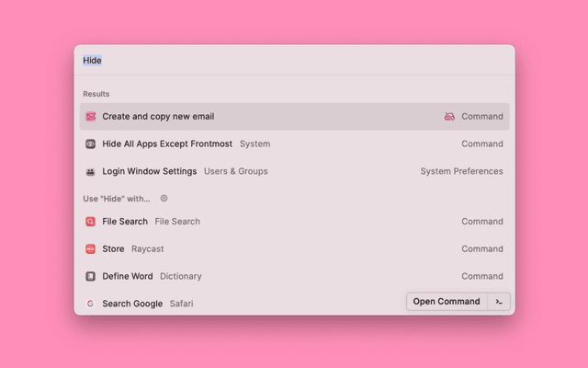Screen dimensions: 588x368
Task: Click the System Preferences label on Login row
Action: (461, 172)
